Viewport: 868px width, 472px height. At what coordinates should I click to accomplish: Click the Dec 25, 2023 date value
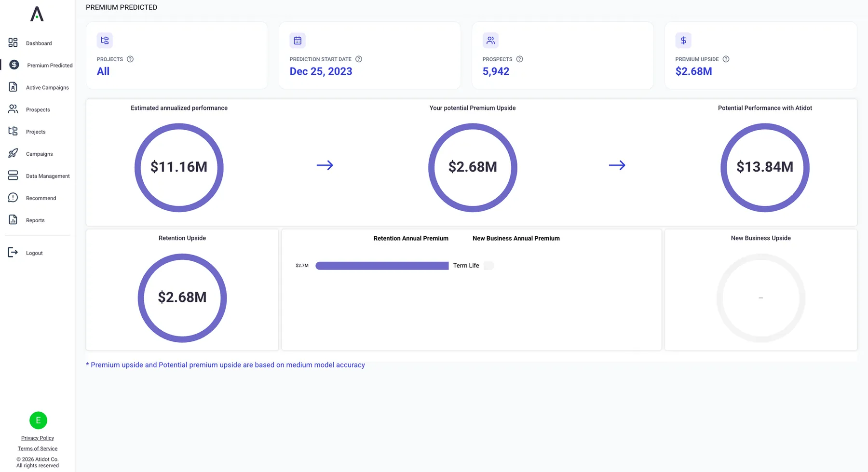click(x=321, y=71)
